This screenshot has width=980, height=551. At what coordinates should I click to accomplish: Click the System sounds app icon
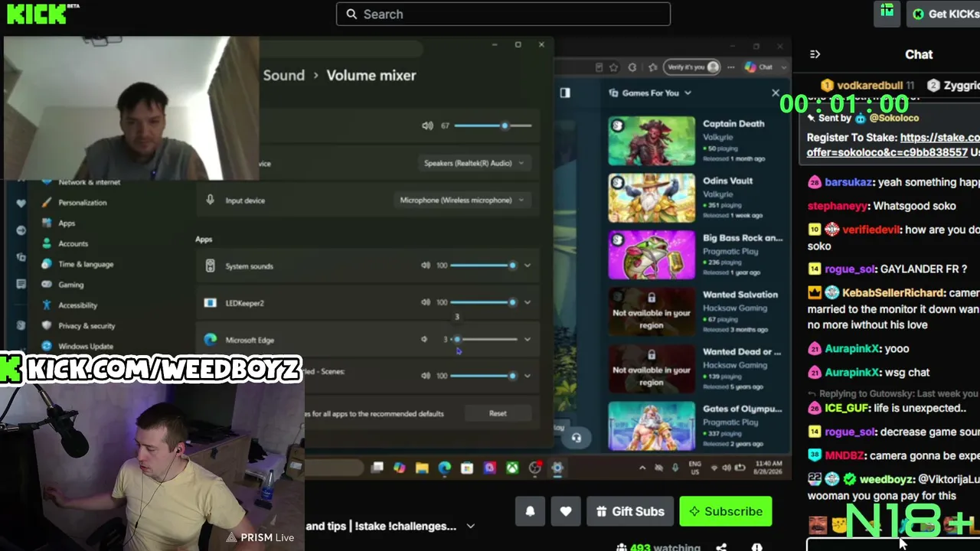pyautogui.click(x=210, y=266)
